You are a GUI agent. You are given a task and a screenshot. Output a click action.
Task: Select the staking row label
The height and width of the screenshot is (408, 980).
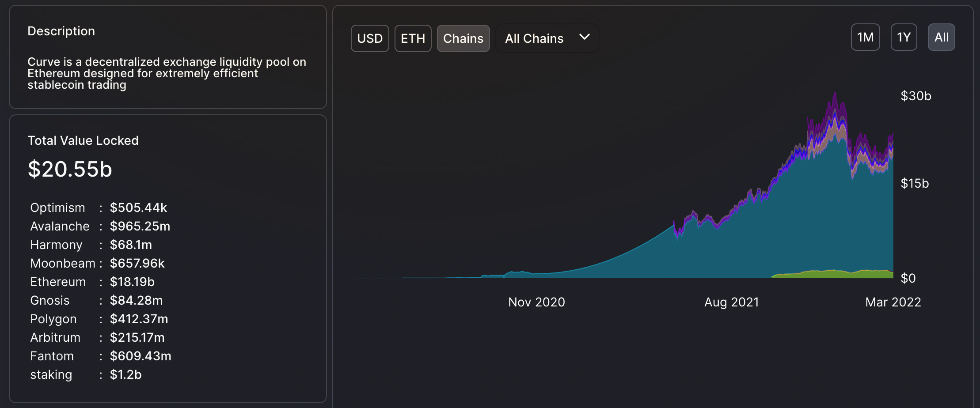click(x=51, y=374)
